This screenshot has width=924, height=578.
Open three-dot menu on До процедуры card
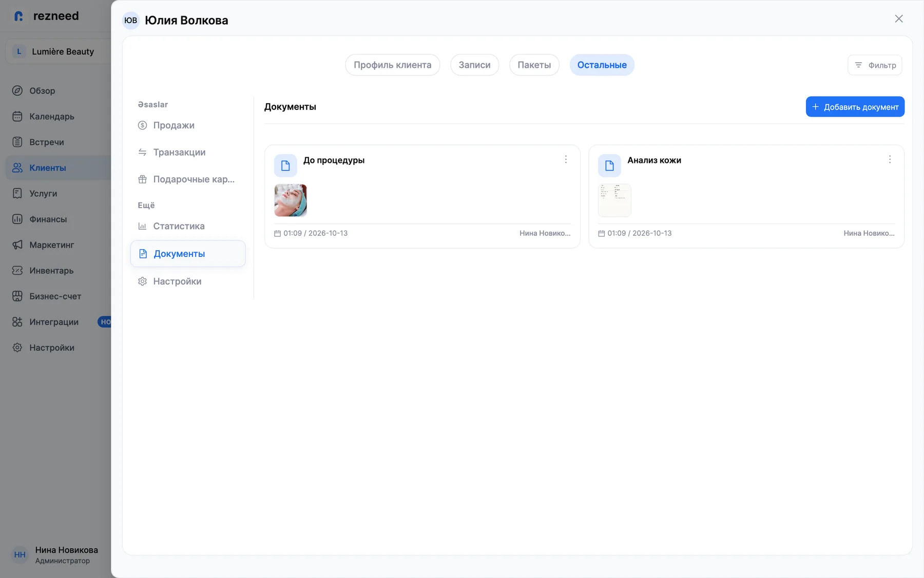pyautogui.click(x=566, y=159)
